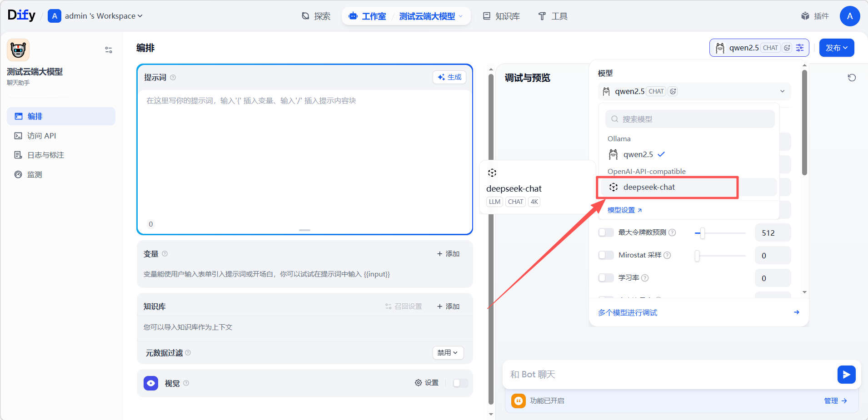Send the chat message with the arrow button

pyautogui.click(x=846, y=375)
